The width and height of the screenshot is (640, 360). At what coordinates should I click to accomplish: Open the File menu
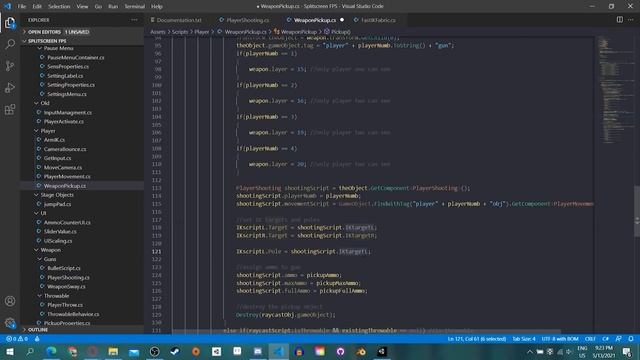tap(22, 6)
